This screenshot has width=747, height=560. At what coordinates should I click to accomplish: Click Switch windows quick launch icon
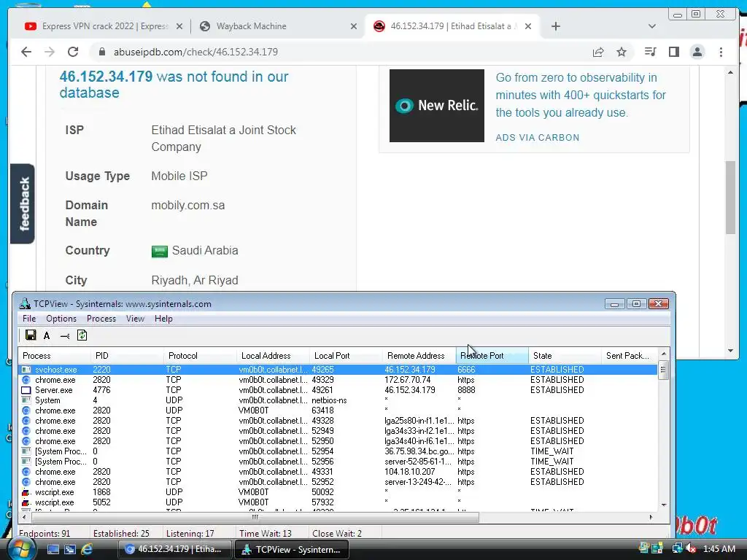70,549
